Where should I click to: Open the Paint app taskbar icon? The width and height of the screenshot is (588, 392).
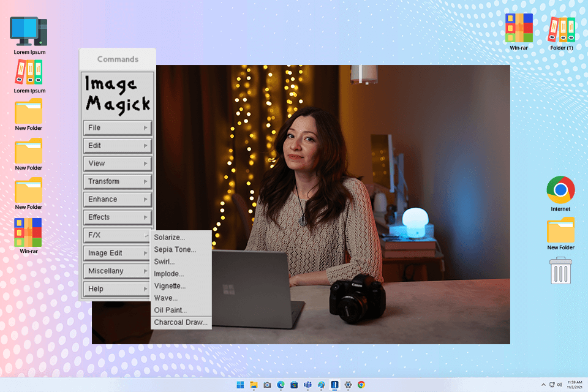(x=321, y=385)
